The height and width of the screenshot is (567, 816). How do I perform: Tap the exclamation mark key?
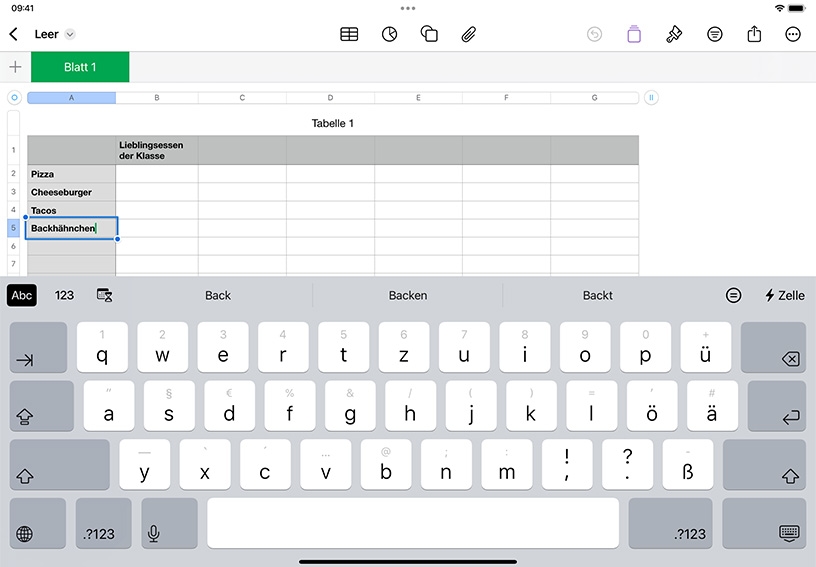(567, 465)
